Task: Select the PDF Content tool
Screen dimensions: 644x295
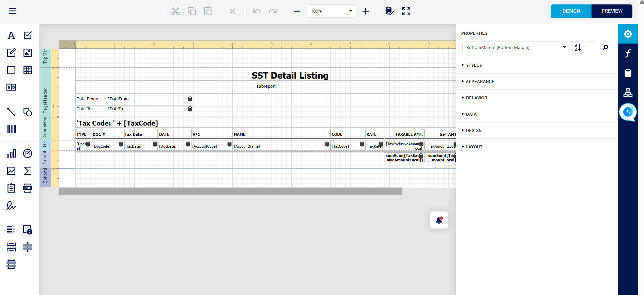Action: pyautogui.click(x=28, y=188)
